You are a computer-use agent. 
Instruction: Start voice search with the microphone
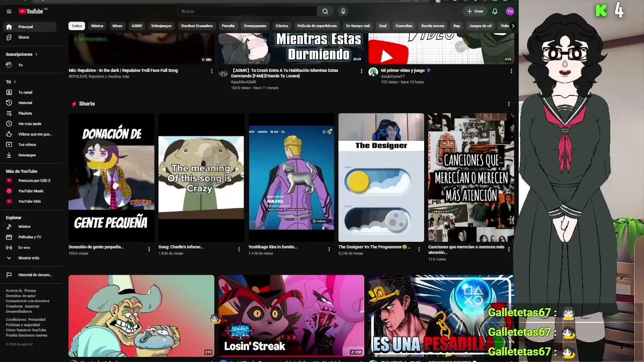[x=343, y=11]
